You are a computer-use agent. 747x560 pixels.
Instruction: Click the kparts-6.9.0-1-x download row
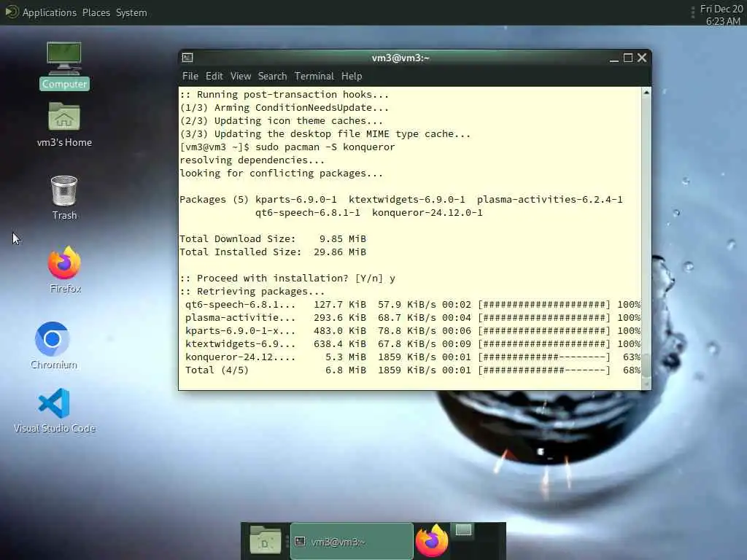click(x=413, y=331)
